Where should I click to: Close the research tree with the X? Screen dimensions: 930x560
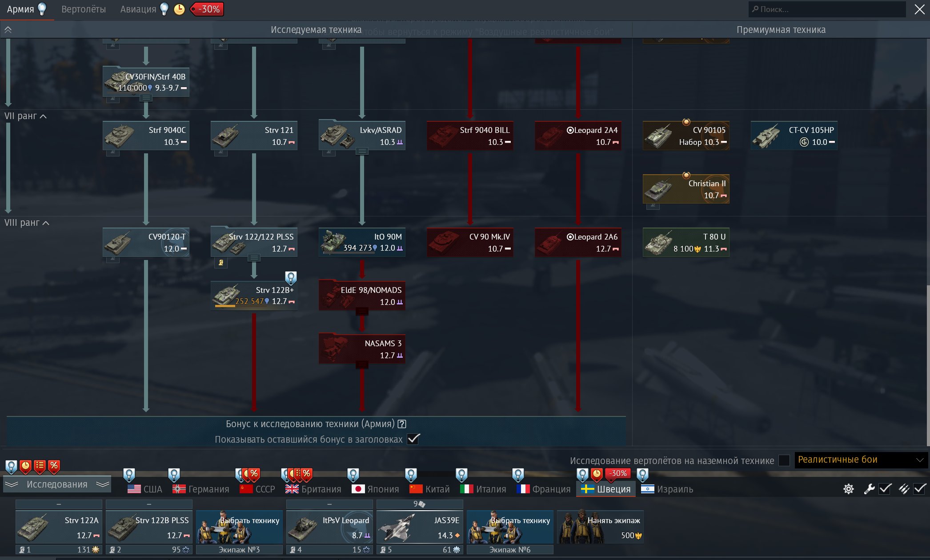point(919,9)
